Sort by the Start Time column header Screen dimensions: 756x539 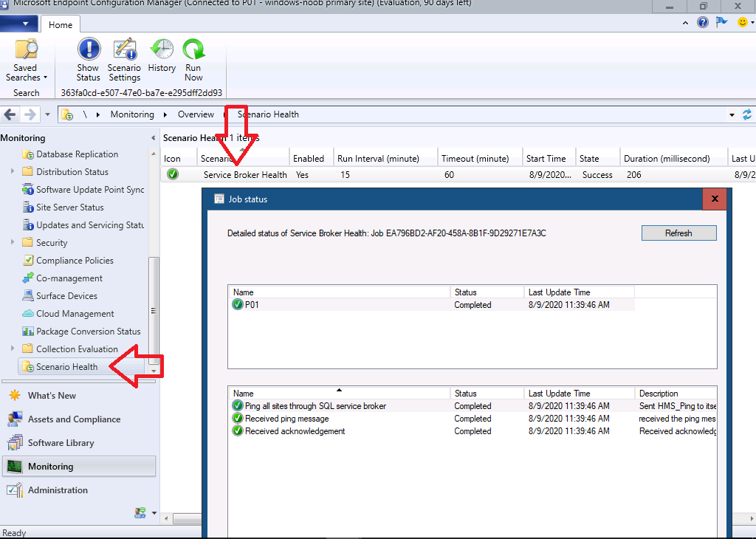pos(549,159)
